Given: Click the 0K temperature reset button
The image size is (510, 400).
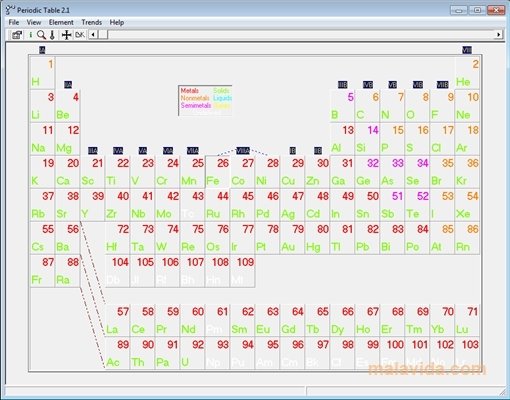Looking at the screenshot, I should click(x=80, y=35).
